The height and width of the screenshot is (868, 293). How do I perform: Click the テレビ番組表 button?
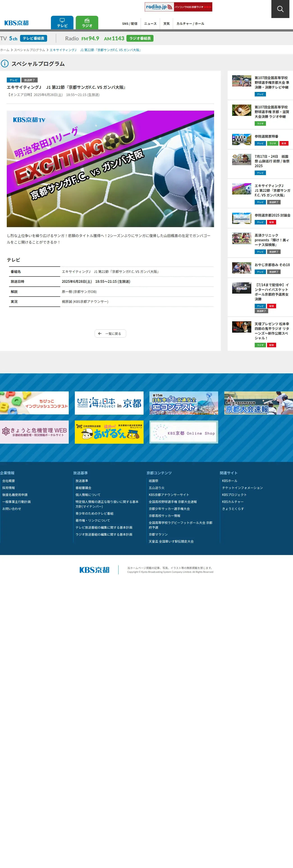click(33, 38)
